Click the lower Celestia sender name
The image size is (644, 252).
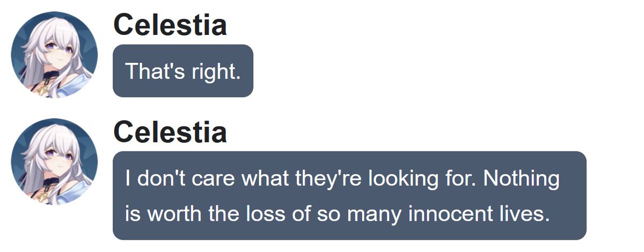[170, 132]
